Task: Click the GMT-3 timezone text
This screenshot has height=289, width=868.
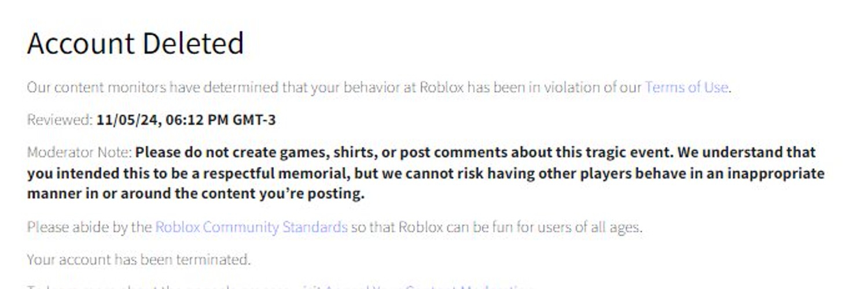Action: tap(254, 120)
